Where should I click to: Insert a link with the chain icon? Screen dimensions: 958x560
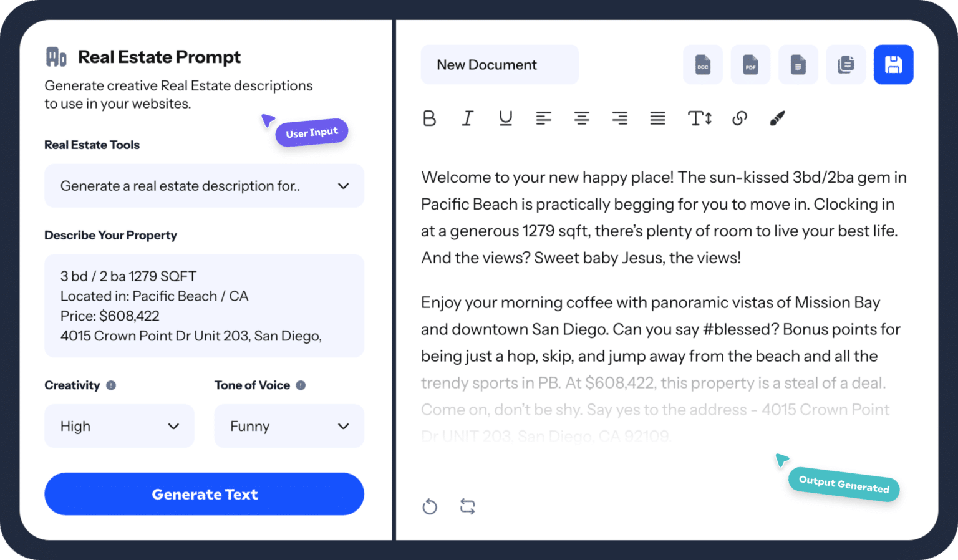point(740,118)
